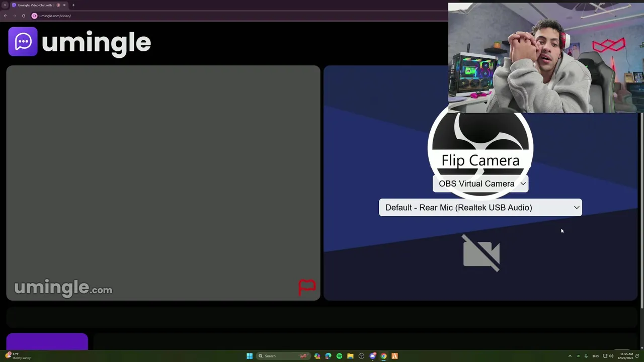
Task: Click the Flip Camera label
Action: (480, 160)
